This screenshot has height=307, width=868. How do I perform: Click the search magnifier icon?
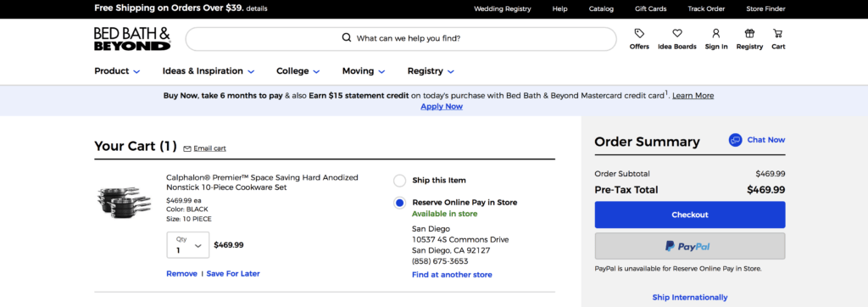(x=347, y=38)
